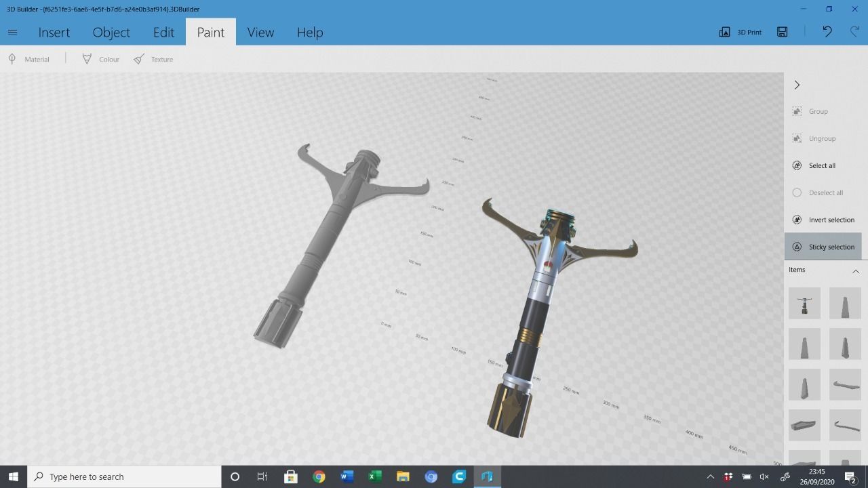Open the cyan C app in taskbar
This screenshot has width=868, height=488.
tap(459, 476)
